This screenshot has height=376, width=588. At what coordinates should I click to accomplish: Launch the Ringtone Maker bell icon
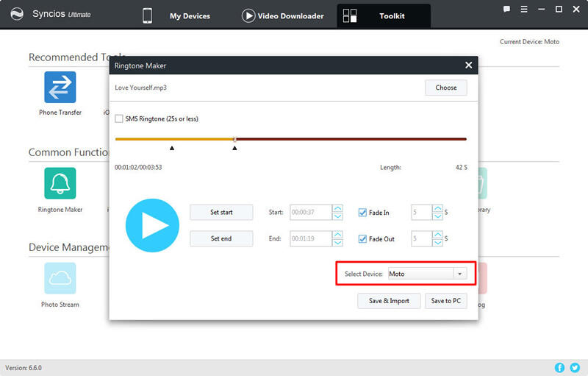tap(60, 183)
